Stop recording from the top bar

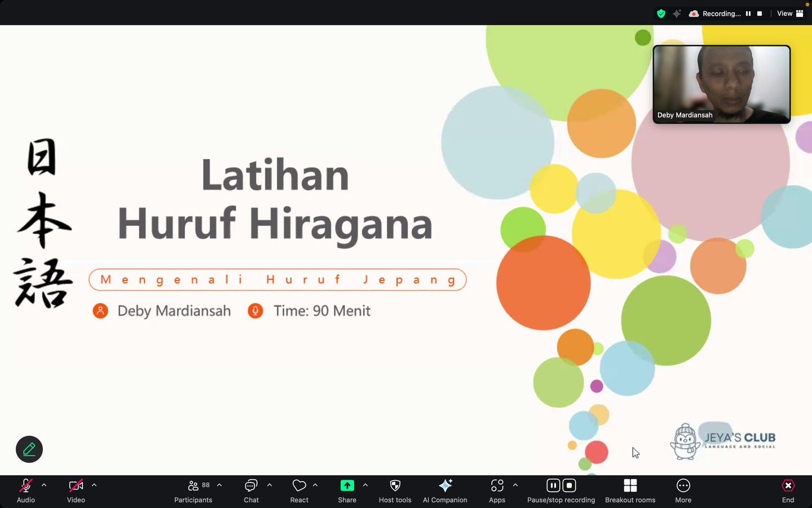(x=760, y=14)
